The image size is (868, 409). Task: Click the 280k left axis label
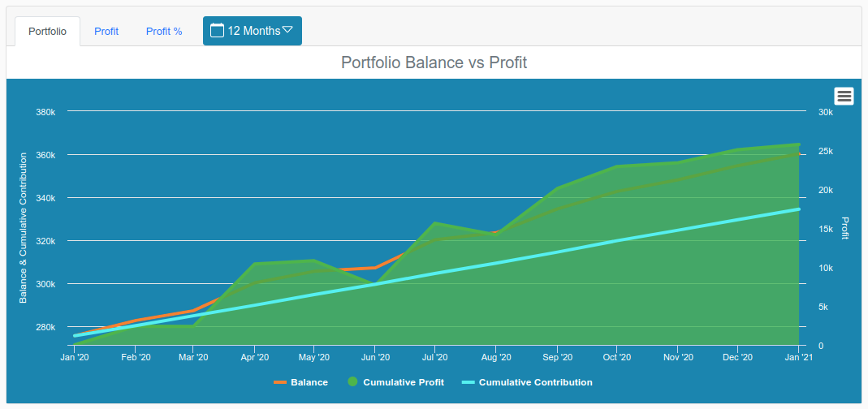(x=46, y=327)
